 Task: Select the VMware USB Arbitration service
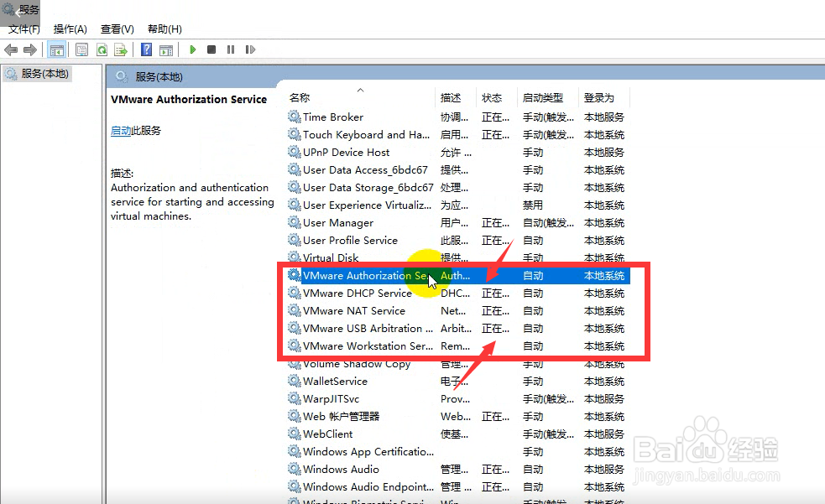tap(457, 329)
